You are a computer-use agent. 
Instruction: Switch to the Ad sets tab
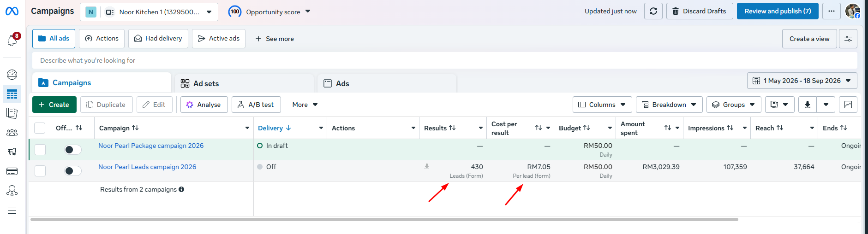pos(245,83)
